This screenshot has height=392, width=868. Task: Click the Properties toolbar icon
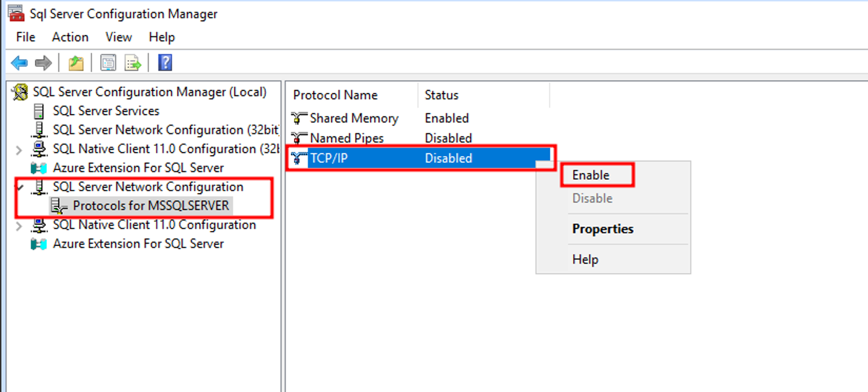tap(108, 63)
